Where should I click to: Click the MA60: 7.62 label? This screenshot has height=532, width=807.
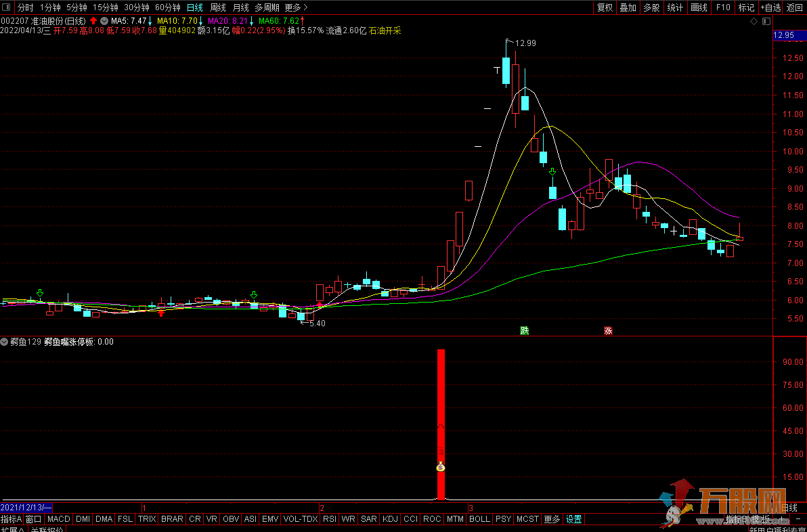click(x=278, y=21)
